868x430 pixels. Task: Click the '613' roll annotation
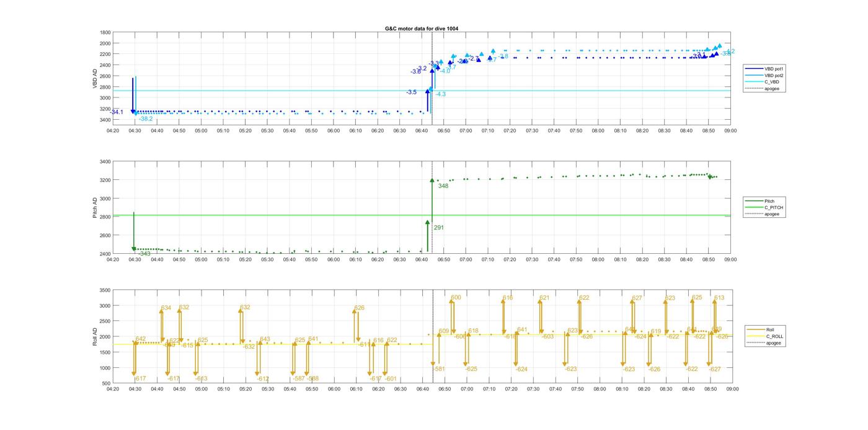(719, 298)
